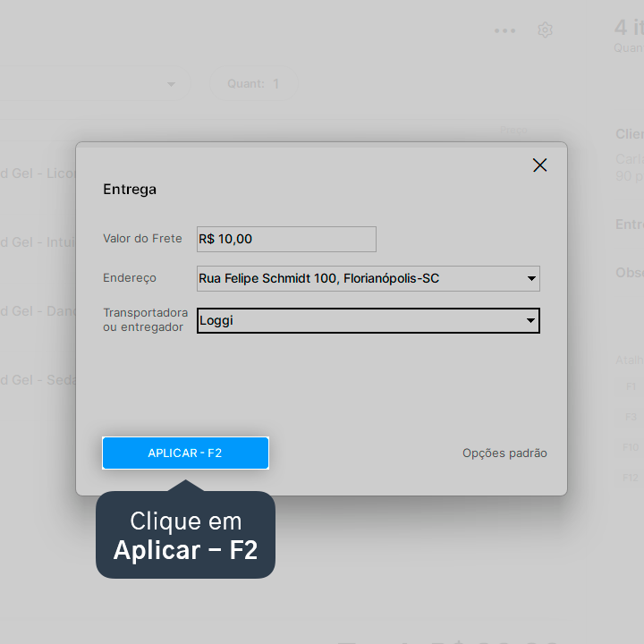The width and height of the screenshot is (644, 644).
Task: Click the Quant quantity field
Action: click(253, 84)
